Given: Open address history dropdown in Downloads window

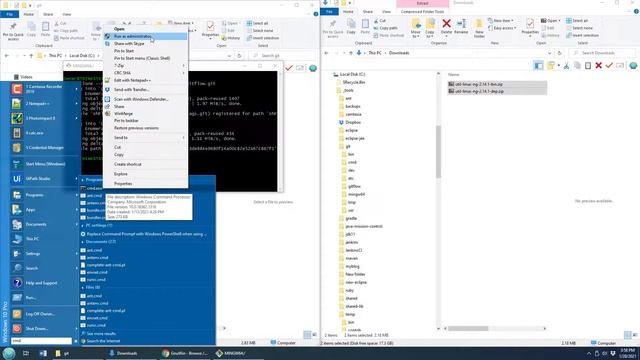Looking at the screenshot, I should pyautogui.click(x=549, y=53).
